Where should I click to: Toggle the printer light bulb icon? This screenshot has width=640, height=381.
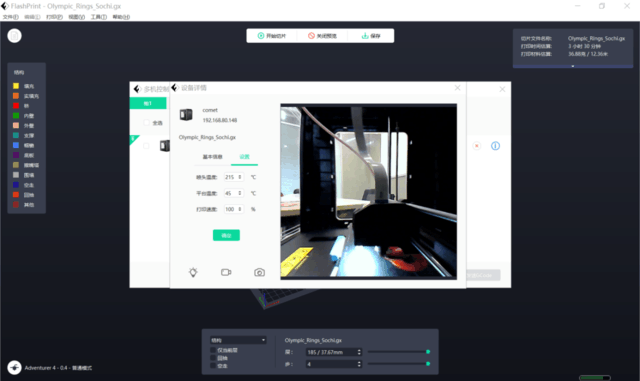click(193, 272)
